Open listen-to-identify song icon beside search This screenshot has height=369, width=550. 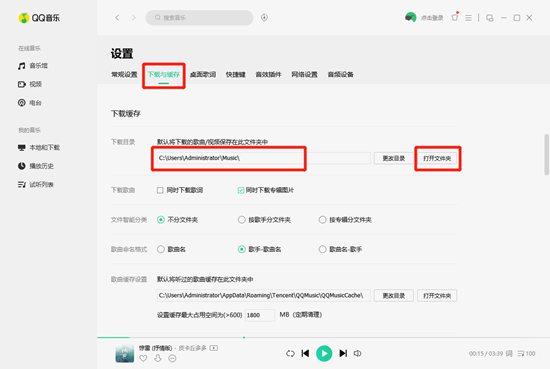(264, 18)
